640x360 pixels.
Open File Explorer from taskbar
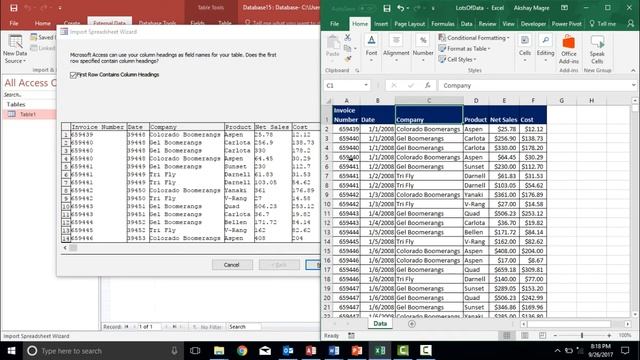pyautogui.click(x=219, y=351)
